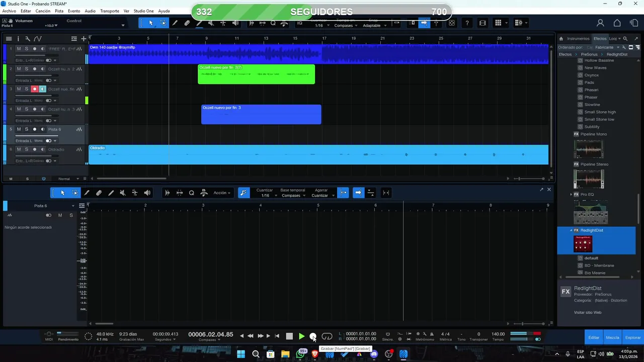Solo track 2 Oczell nuevo 2
This screenshot has width=644, height=362.
(x=27, y=69)
